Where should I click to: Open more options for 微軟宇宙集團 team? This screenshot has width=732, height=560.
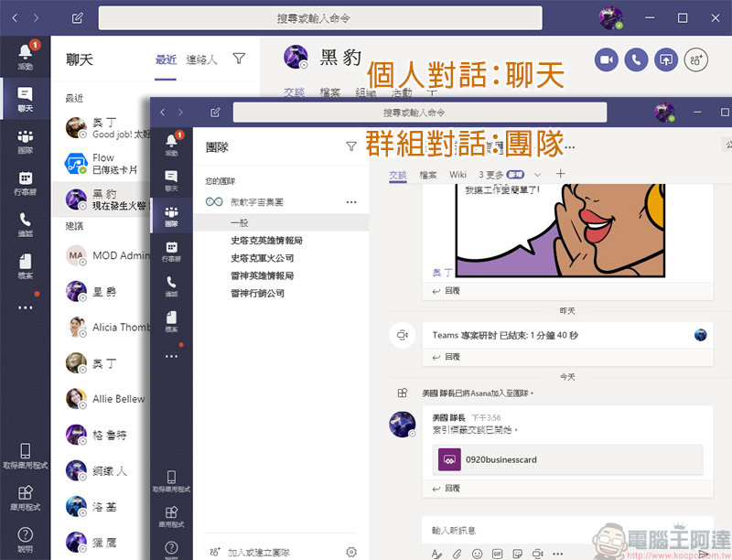pyautogui.click(x=351, y=201)
